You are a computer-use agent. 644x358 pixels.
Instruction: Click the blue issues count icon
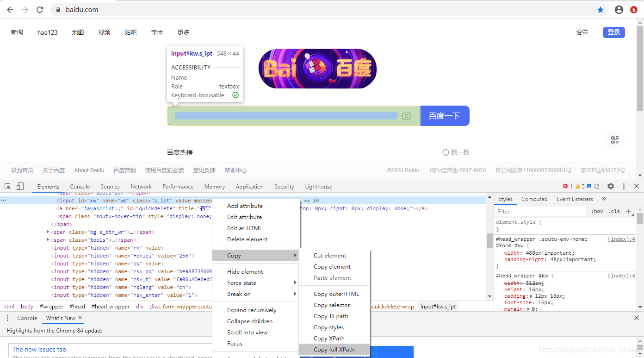[589, 186]
